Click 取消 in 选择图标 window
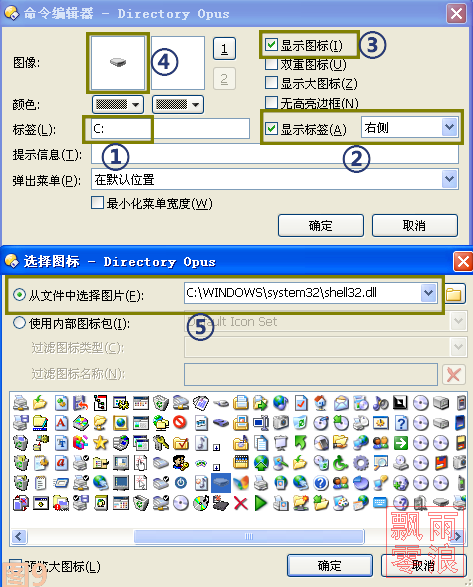Viewport: 473px width, 587px height. tap(423, 566)
